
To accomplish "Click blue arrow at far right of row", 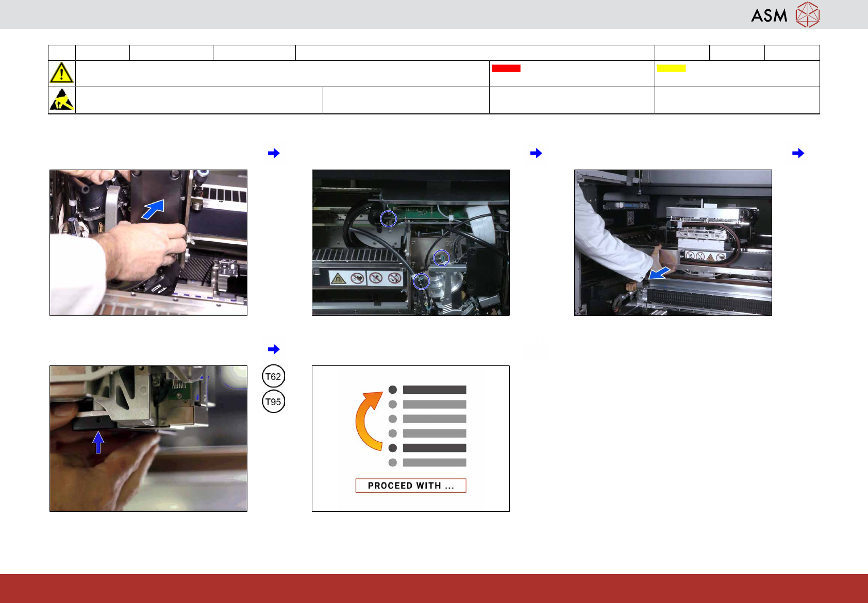I will 798,153.
